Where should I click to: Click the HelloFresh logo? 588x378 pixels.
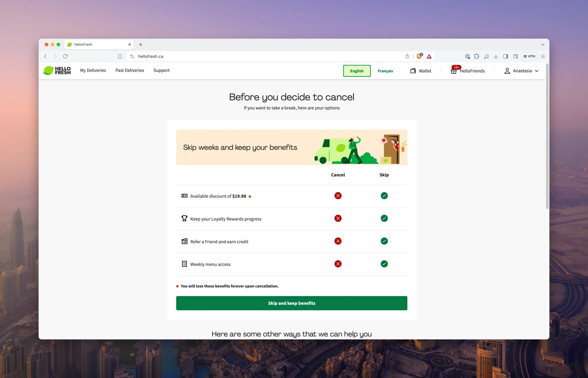57,71
